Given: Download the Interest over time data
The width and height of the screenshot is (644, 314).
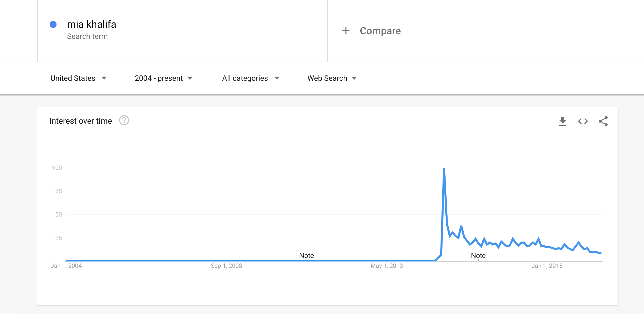Looking at the screenshot, I should coord(563,121).
